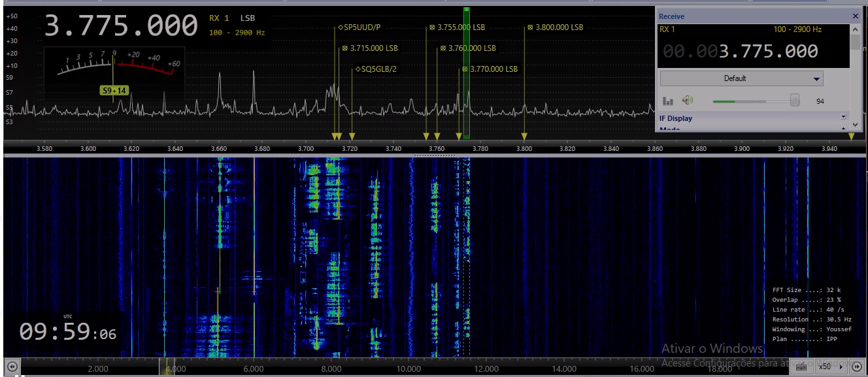Image resolution: width=868 pixels, height=377 pixels.
Task: Select the 3.770.000 LSB memory marker
Action: 490,69
